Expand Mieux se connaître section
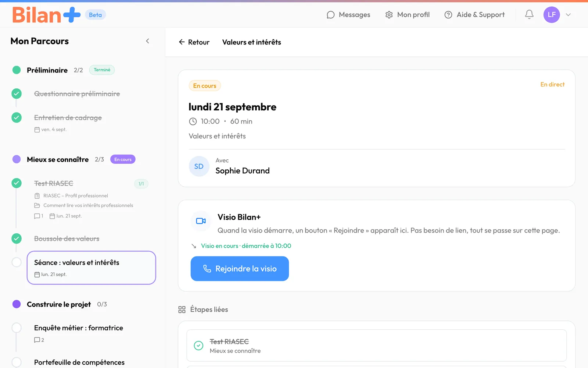Image resolution: width=588 pixels, height=368 pixels. pyautogui.click(x=58, y=159)
